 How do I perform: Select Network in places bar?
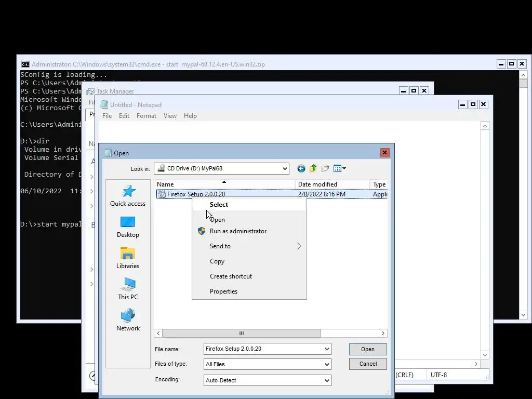tap(128, 320)
